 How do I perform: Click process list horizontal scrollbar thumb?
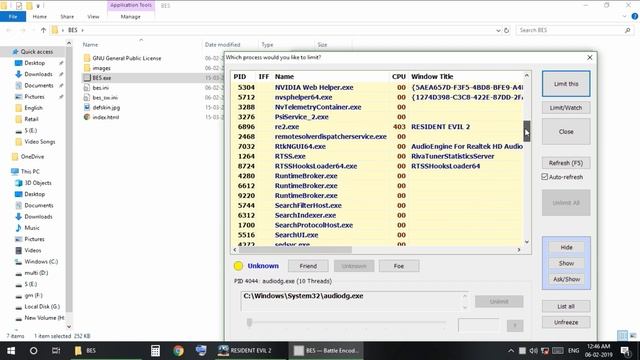click(x=295, y=249)
